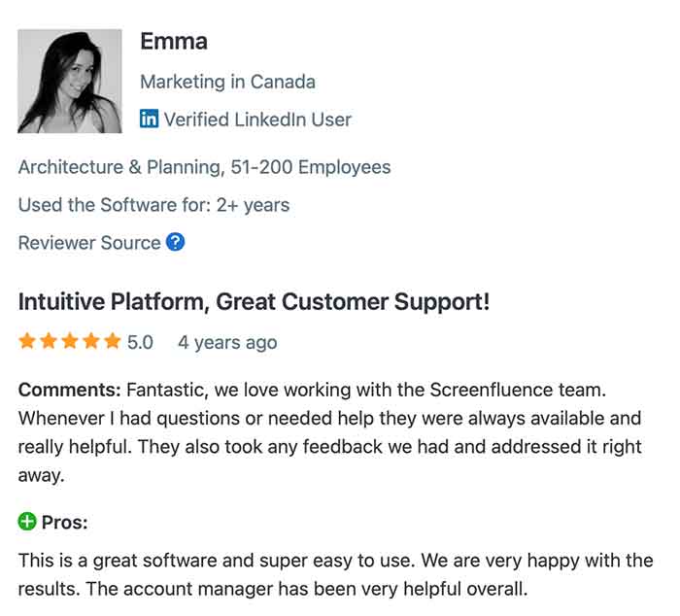Click the green plus Pros icon
The height and width of the screenshot is (616, 680).
(27, 523)
